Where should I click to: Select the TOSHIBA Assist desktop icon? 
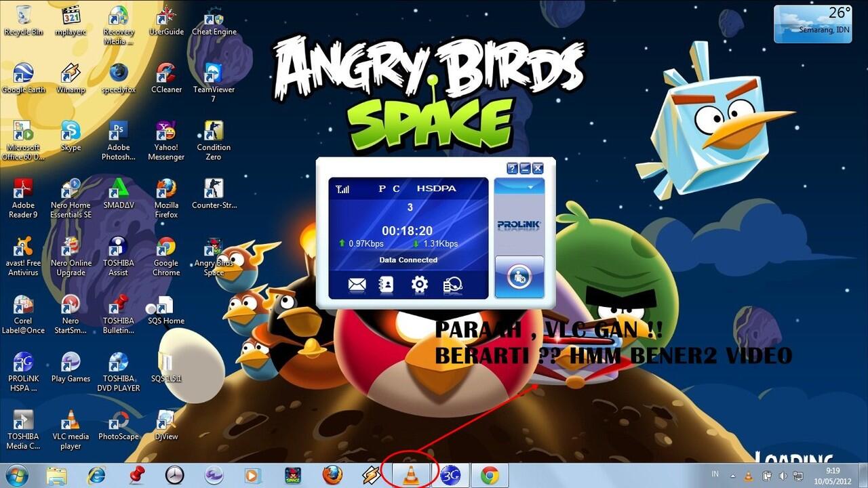point(119,256)
